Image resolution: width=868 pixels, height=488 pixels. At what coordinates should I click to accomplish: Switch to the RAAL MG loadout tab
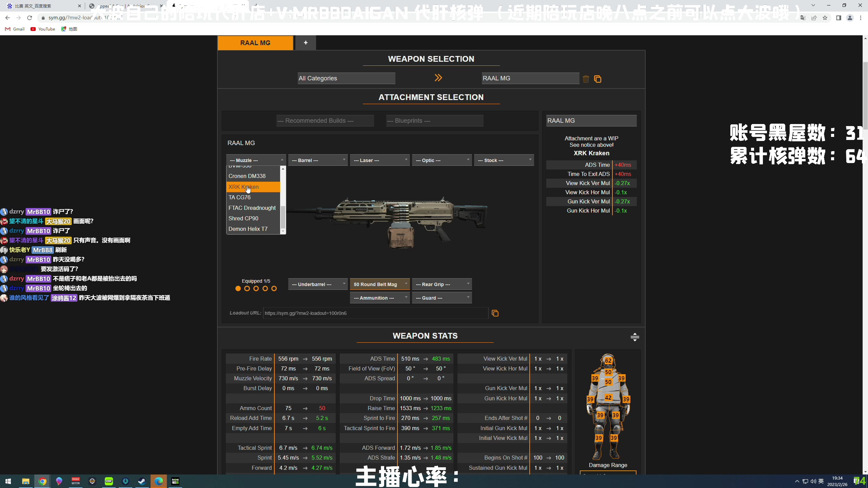tap(255, 43)
